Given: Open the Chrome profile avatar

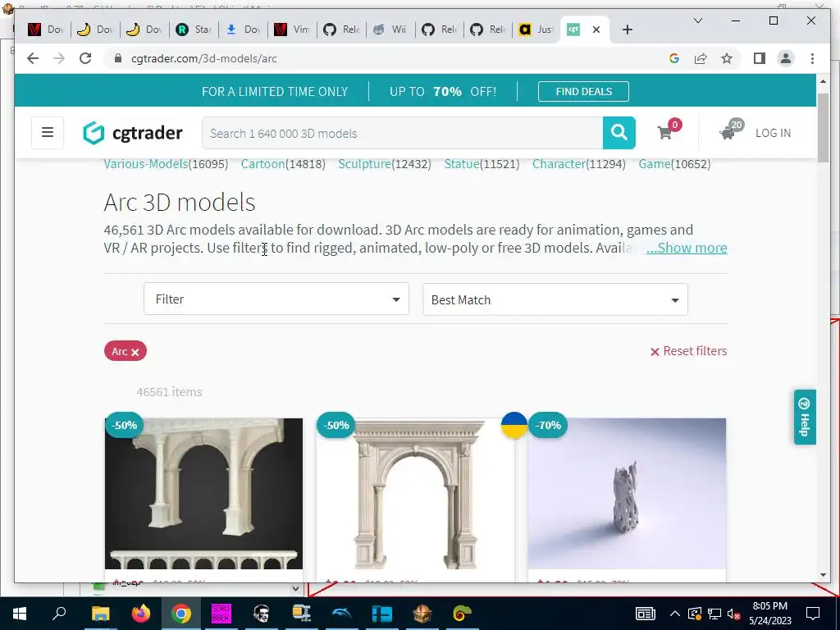Looking at the screenshot, I should [x=785, y=58].
